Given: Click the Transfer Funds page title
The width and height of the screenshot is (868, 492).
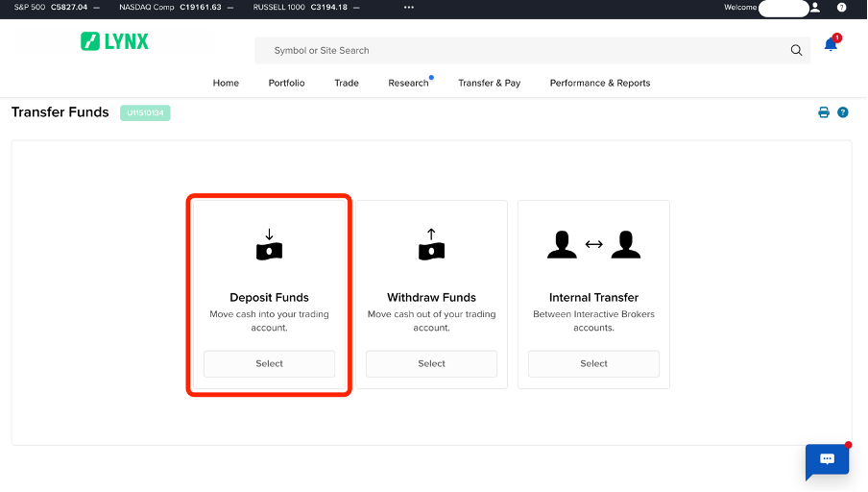Looking at the screenshot, I should point(60,112).
